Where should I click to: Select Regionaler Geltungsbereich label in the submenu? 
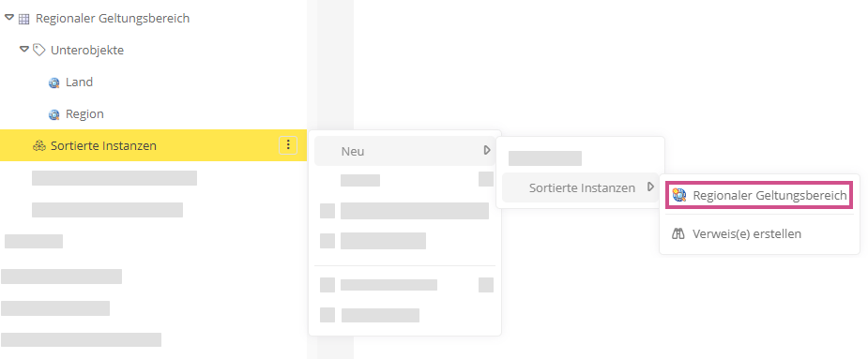(769, 195)
